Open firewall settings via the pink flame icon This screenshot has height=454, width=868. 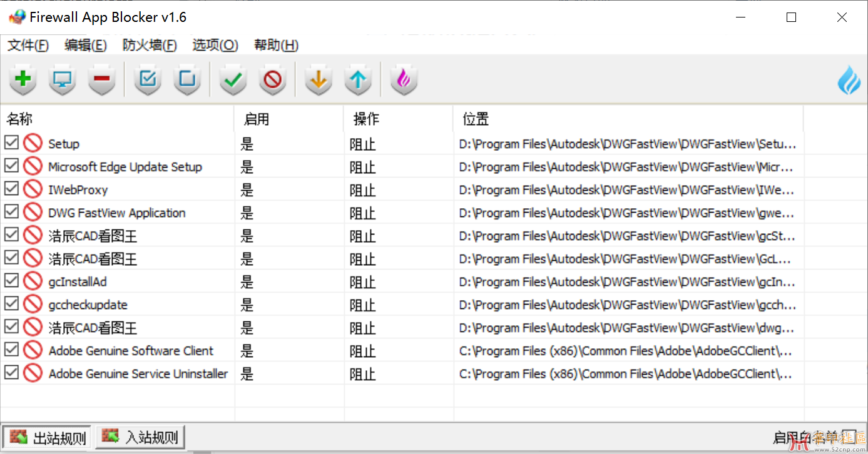(404, 79)
